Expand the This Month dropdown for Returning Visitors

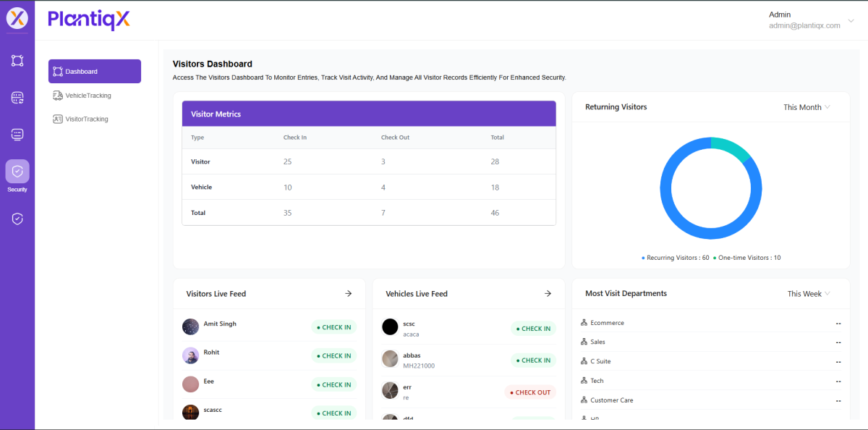click(x=807, y=107)
